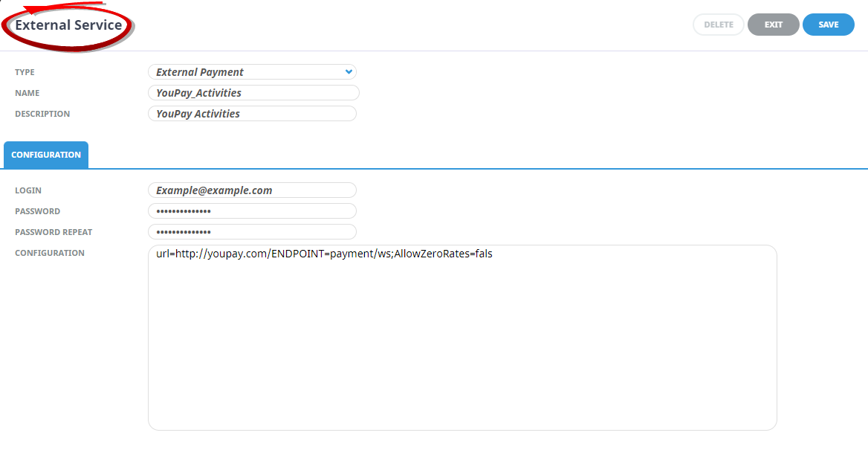Click the PASSWORD REPEAT label text

click(x=54, y=232)
